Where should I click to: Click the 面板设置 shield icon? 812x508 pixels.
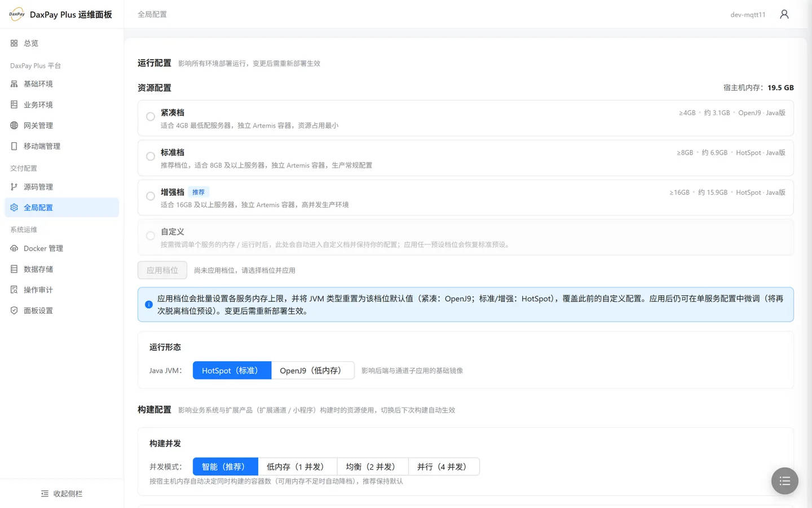coord(14,310)
